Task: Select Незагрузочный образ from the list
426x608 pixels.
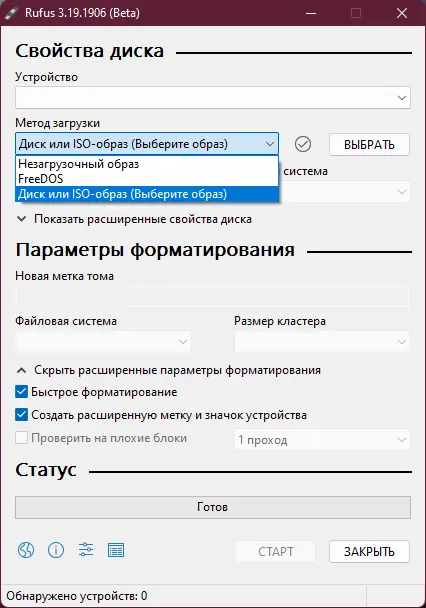Action: pyautogui.click(x=147, y=164)
